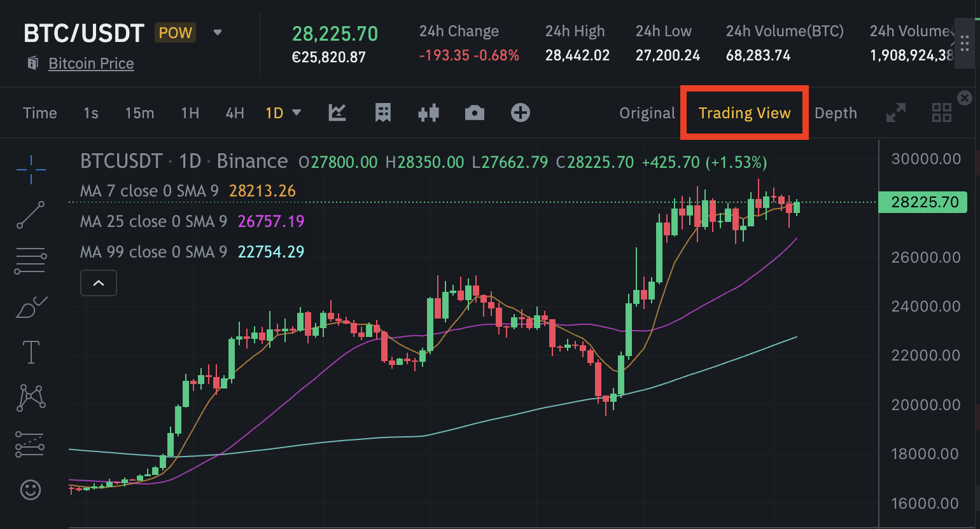980x529 pixels.
Task: Select the trend line drawing tool
Action: coord(31,215)
